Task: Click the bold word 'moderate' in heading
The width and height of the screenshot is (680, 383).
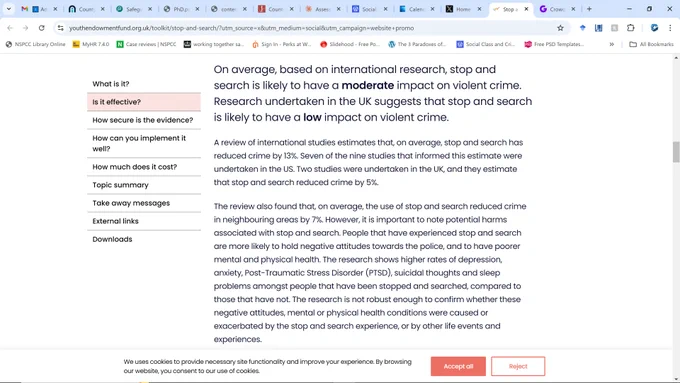Action: point(368,85)
